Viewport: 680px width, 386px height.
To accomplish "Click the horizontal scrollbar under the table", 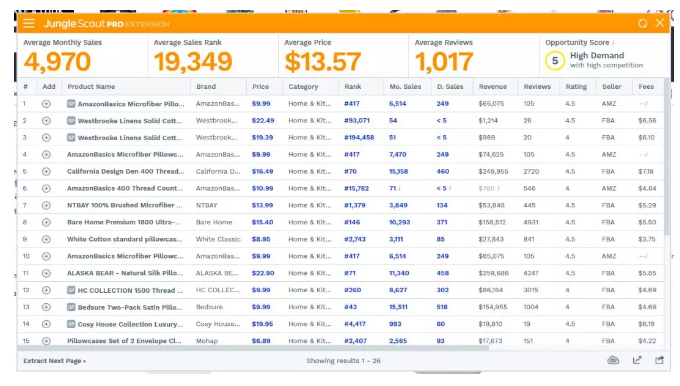I will (253, 347).
